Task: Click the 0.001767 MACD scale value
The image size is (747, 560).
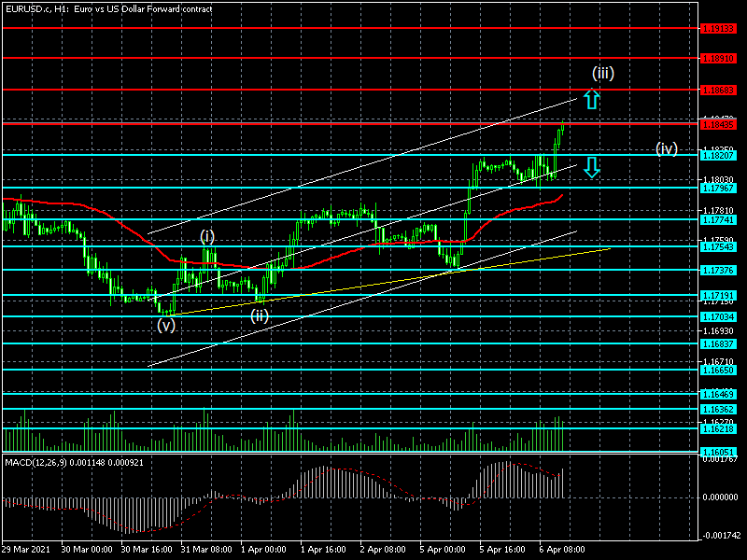Action: point(720,459)
